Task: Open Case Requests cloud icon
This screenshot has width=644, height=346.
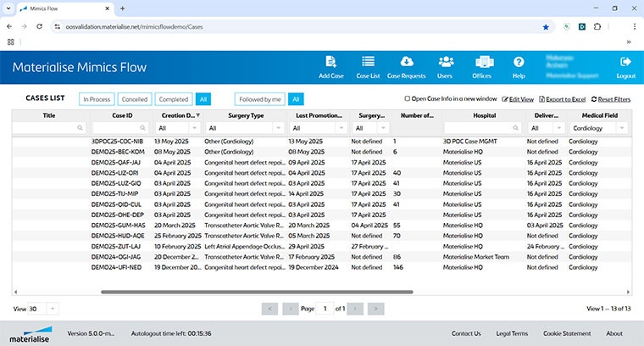Action: pos(407,62)
